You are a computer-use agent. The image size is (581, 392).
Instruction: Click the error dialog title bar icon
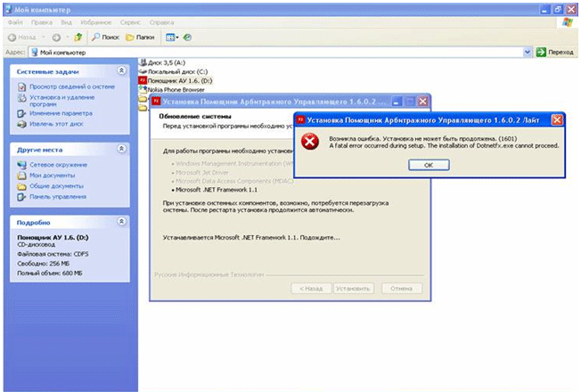300,119
